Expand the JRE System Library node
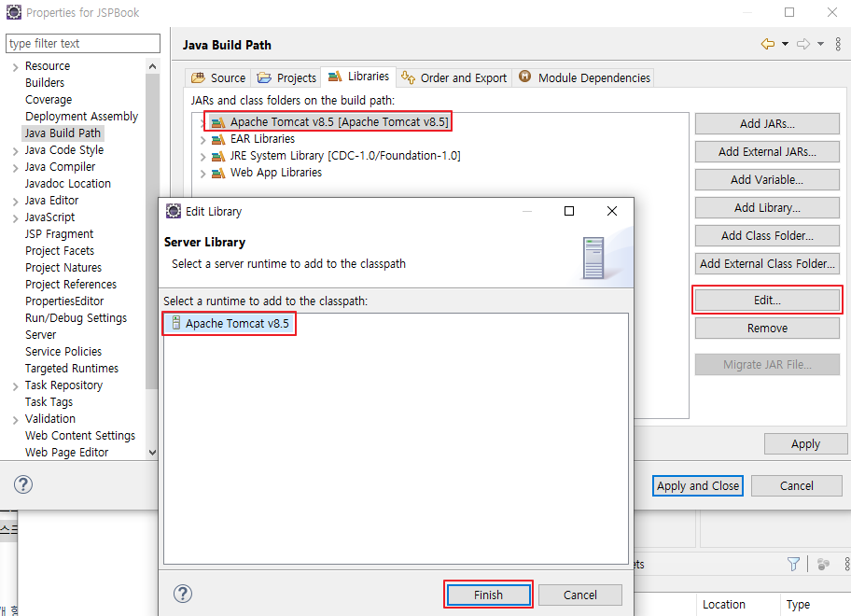 click(203, 157)
